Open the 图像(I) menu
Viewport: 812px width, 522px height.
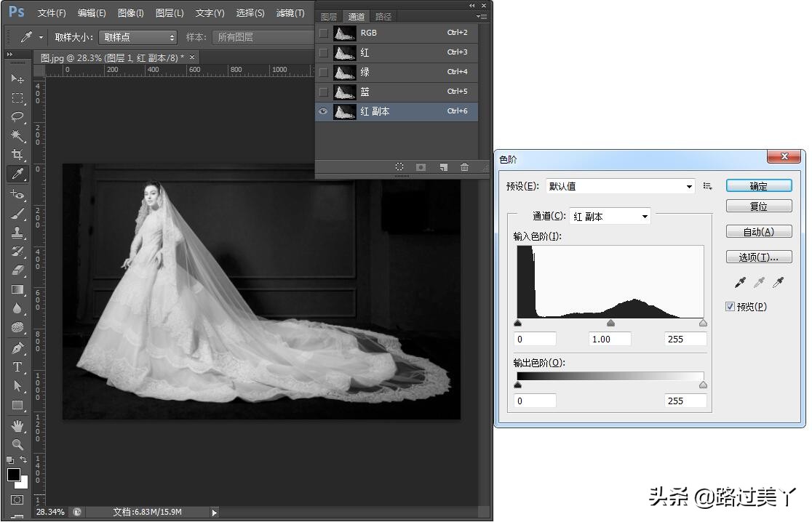(130, 13)
